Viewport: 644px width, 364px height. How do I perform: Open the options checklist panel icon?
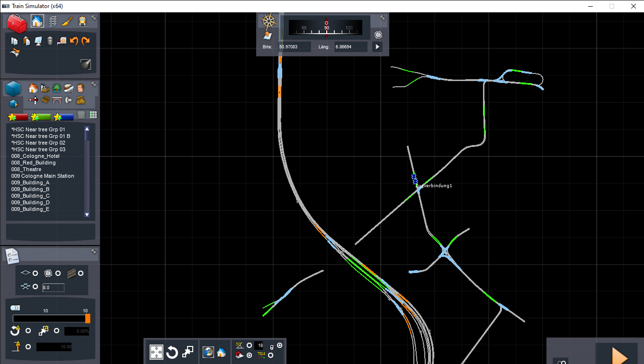point(13,256)
